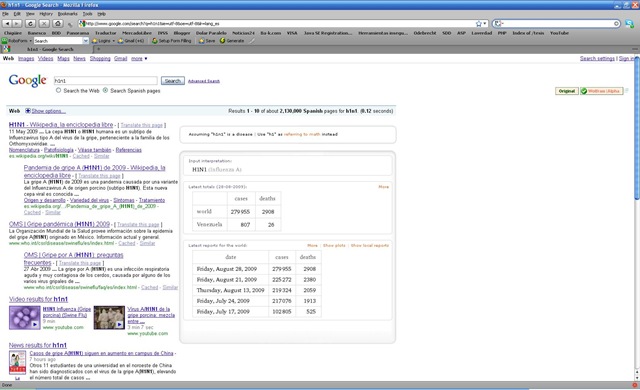The image size is (640, 390).
Task: Go back using the browser back arrow
Action: pyautogui.click(x=7, y=24)
